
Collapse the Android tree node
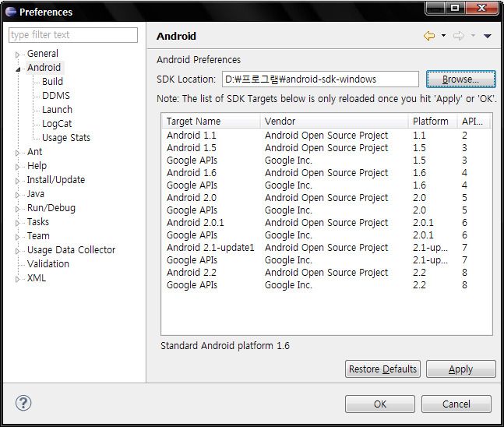point(18,69)
